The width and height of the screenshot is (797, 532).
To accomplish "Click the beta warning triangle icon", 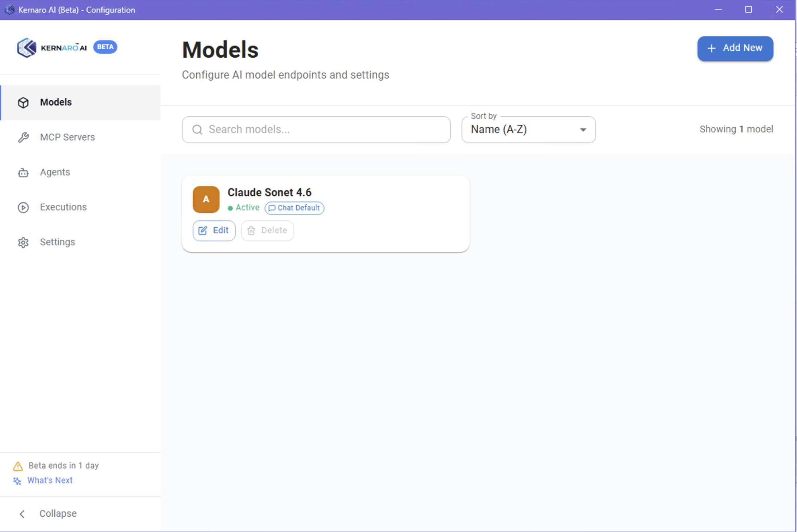I will pyautogui.click(x=18, y=466).
